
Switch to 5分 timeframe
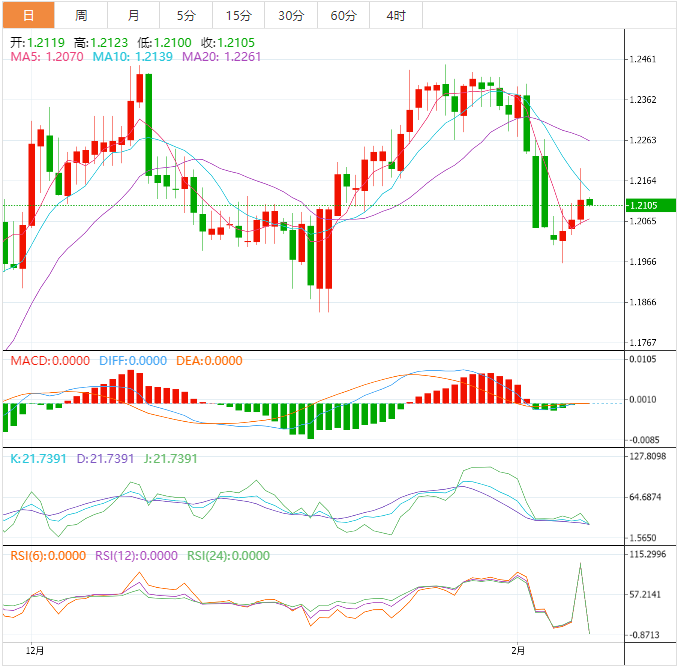click(186, 15)
